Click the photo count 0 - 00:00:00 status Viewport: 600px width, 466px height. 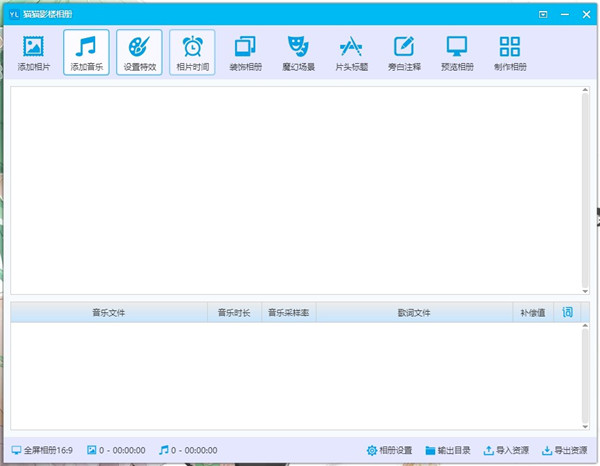(x=116, y=450)
